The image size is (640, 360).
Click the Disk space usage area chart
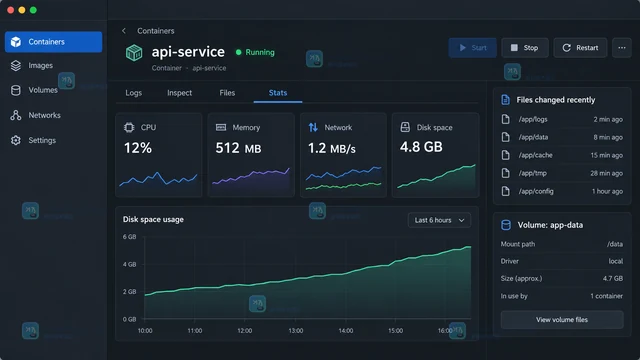coord(308,282)
